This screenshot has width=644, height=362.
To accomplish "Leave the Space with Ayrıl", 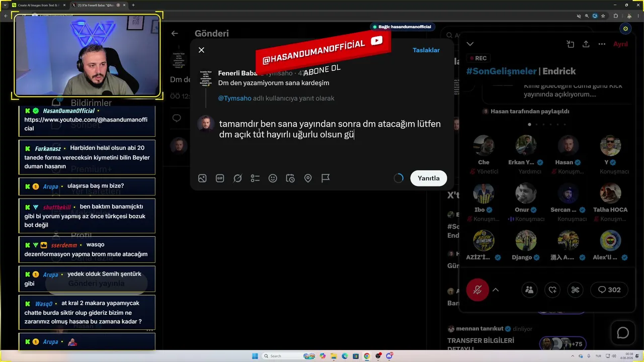I will [x=620, y=44].
